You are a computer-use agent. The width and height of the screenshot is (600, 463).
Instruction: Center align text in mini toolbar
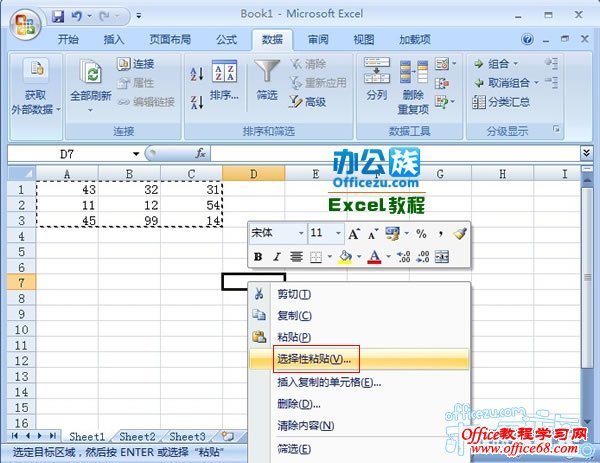tap(296, 256)
